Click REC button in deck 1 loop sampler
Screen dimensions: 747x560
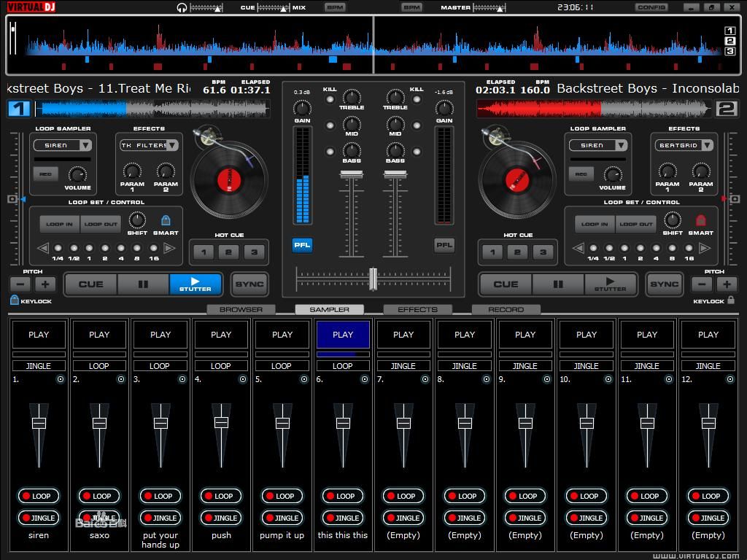pyautogui.click(x=46, y=174)
